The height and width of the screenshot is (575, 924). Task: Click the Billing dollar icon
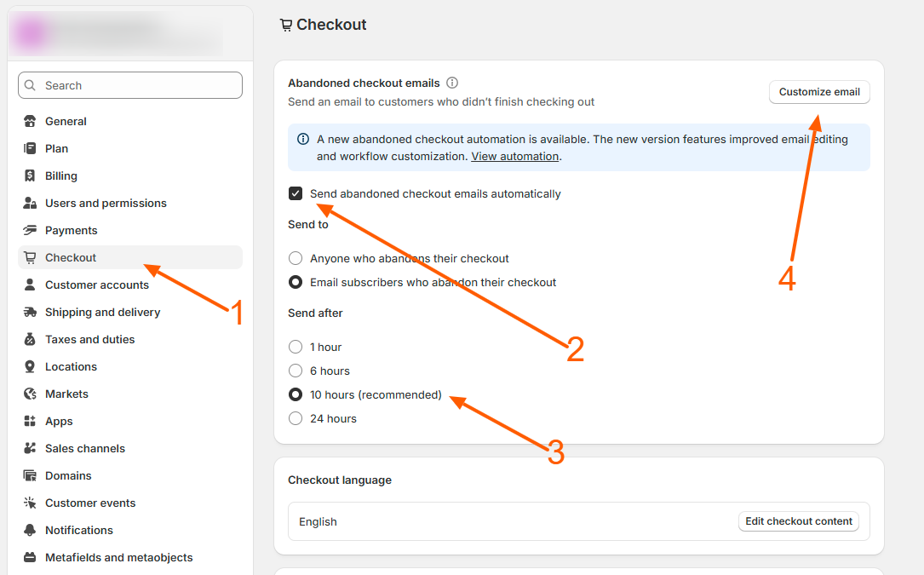coord(30,175)
